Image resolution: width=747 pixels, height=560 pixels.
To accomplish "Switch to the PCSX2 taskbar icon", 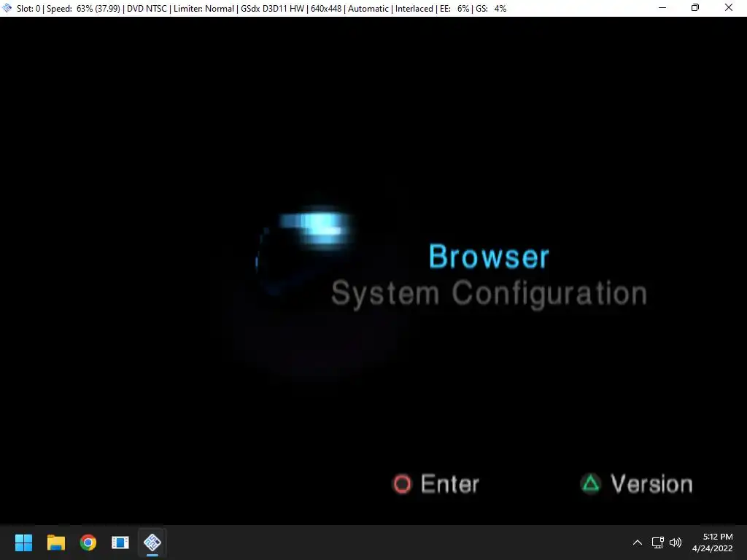I will point(152,542).
